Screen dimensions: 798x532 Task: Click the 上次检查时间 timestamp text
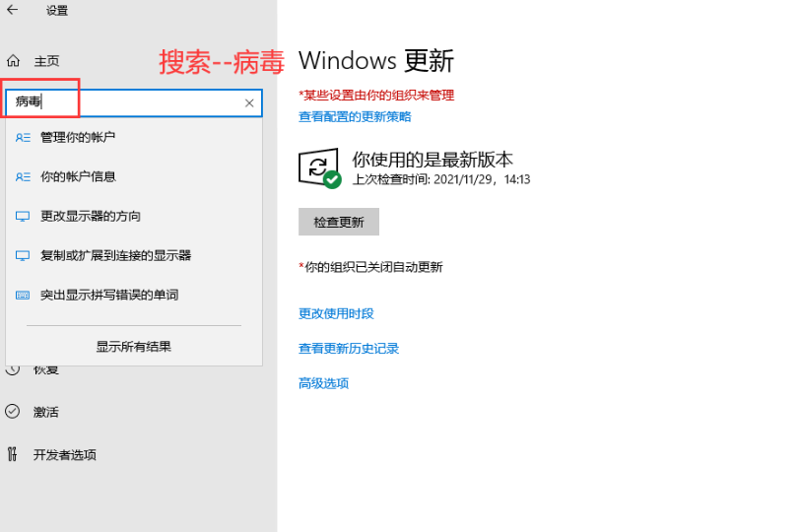441,179
